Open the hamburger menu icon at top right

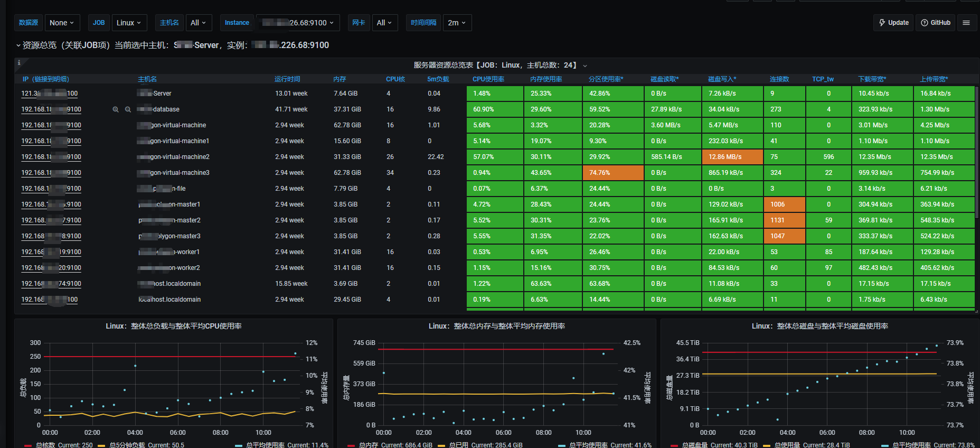click(966, 23)
